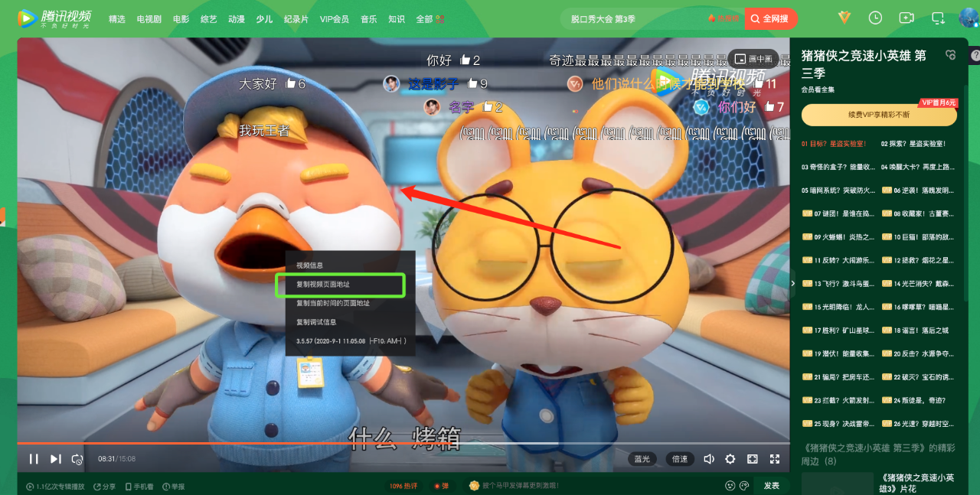This screenshot has width=980, height=495.
Task: Click the web-fullscreen icon in player
Action: (753, 459)
